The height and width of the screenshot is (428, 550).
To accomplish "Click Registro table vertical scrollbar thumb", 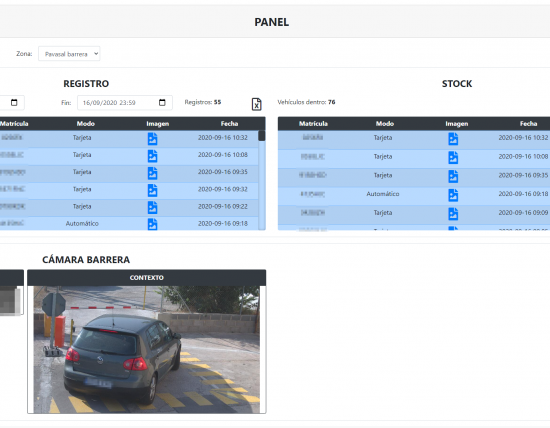I will [x=262, y=136].
